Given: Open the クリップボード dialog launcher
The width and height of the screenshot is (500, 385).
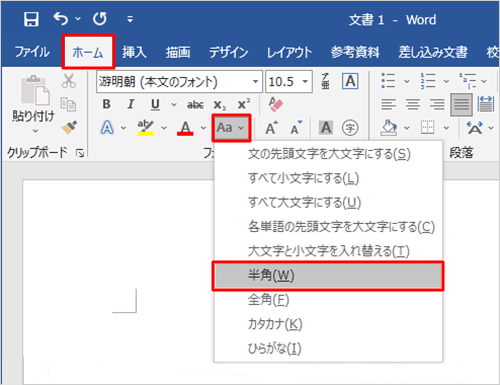Looking at the screenshot, I should click(80, 153).
